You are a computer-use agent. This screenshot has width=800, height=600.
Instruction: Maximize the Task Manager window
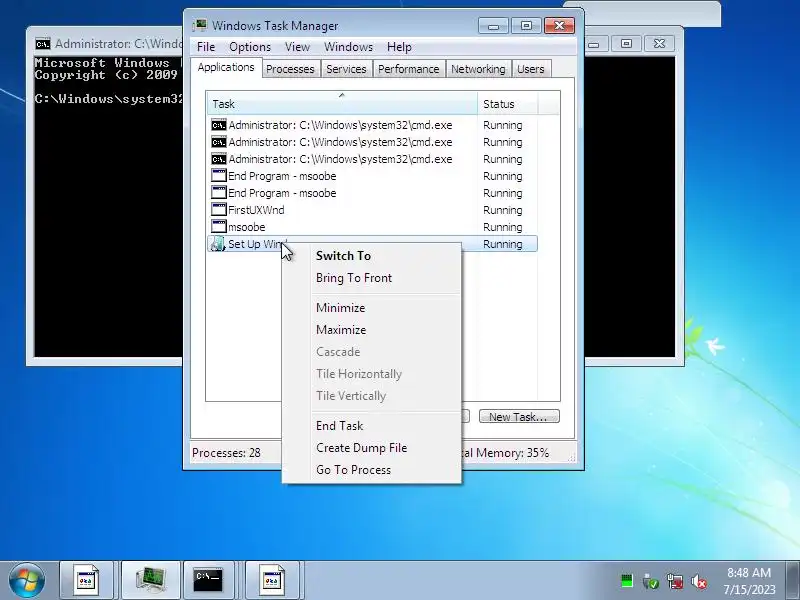(526, 26)
